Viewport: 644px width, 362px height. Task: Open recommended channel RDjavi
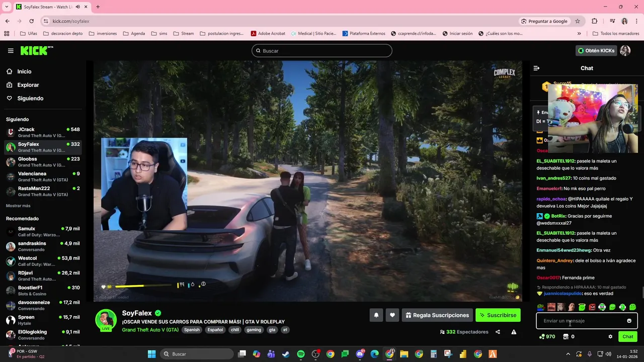(42, 276)
